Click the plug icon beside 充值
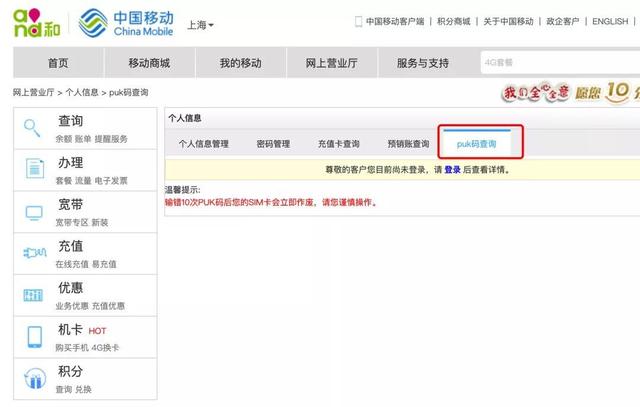This screenshot has height=407, width=640. click(34, 253)
